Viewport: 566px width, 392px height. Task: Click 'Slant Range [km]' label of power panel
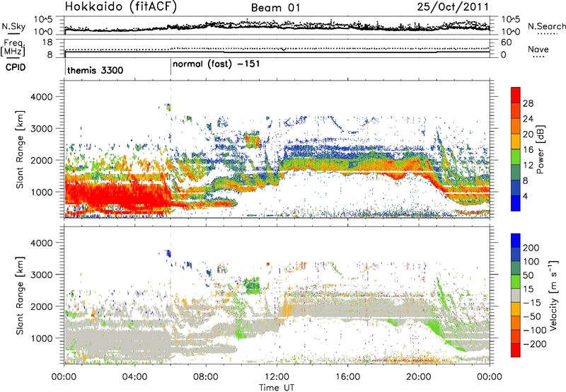pos(20,149)
